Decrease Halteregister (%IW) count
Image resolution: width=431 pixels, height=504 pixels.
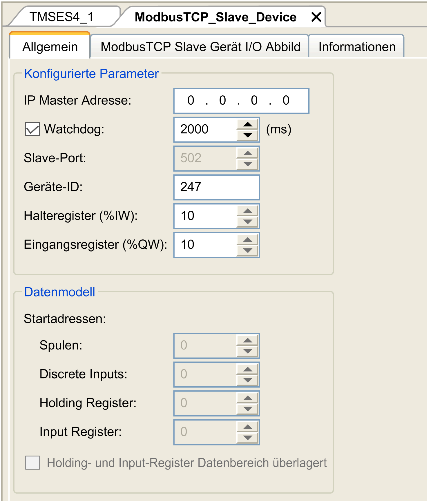(x=247, y=222)
